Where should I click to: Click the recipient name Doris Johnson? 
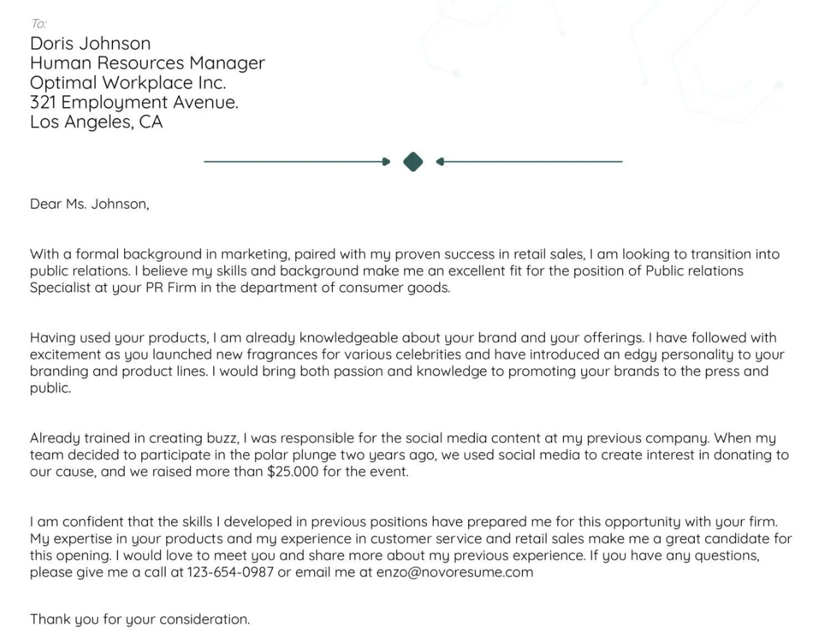[90, 43]
